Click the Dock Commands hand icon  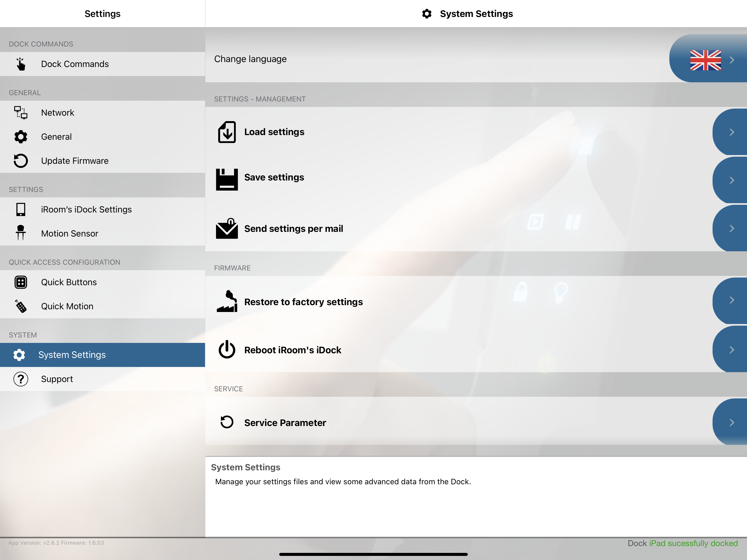(x=21, y=64)
